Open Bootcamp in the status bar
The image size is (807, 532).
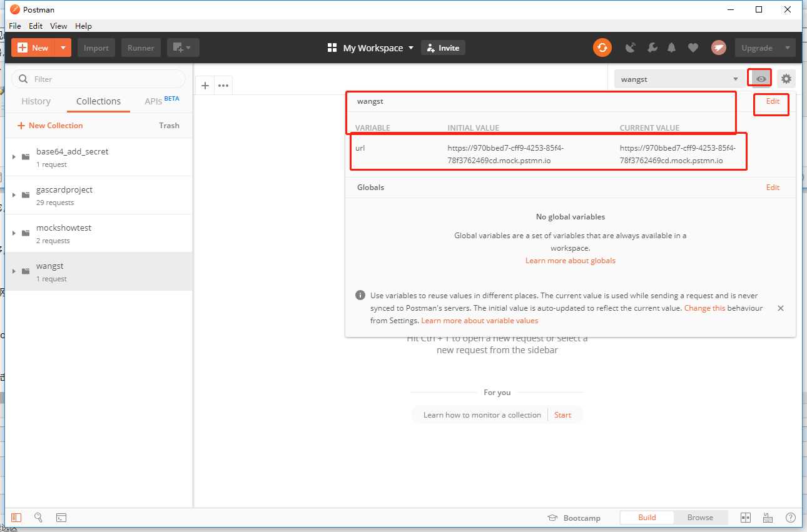(x=574, y=518)
